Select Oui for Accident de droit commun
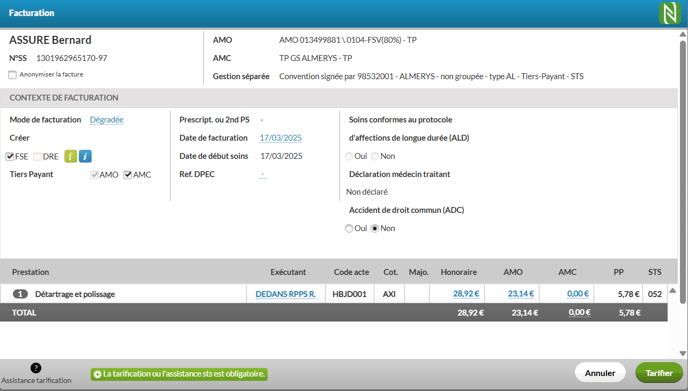 (x=349, y=229)
